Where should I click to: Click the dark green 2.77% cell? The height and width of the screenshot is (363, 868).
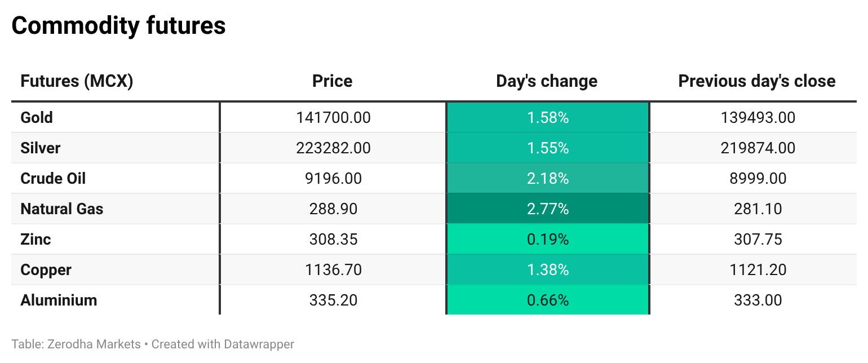pyautogui.click(x=548, y=209)
